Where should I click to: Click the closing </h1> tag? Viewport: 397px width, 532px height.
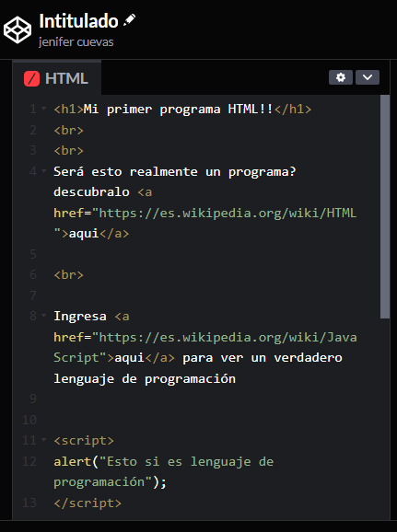[292, 110]
